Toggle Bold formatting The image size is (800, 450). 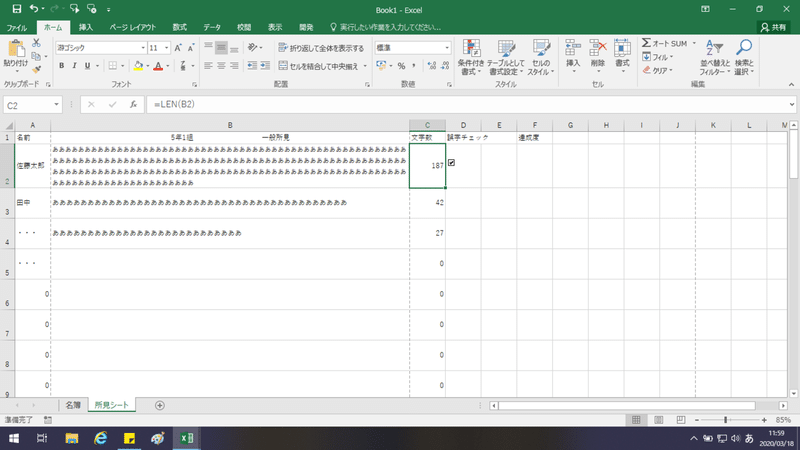click(x=62, y=66)
